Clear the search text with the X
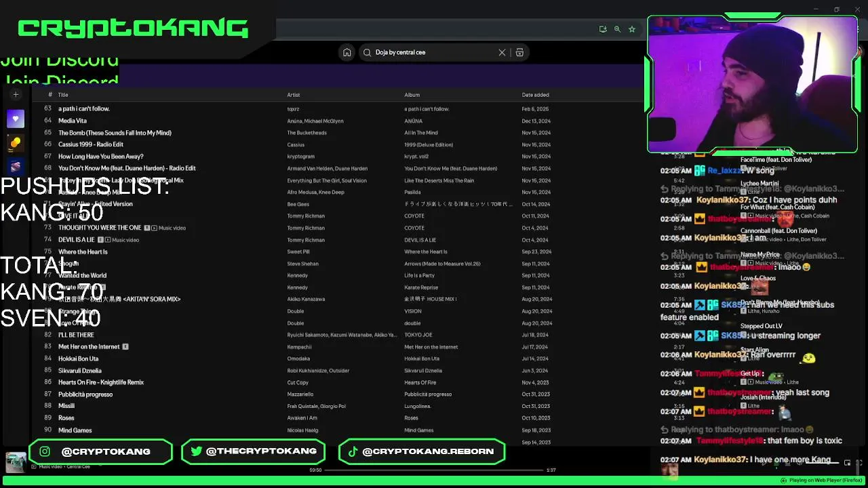The height and width of the screenshot is (488, 868). click(502, 52)
